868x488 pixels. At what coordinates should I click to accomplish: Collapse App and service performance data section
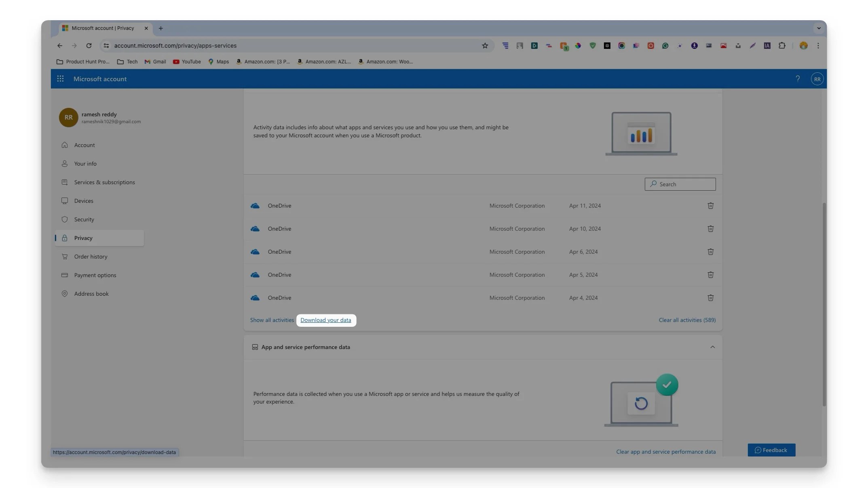(712, 347)
